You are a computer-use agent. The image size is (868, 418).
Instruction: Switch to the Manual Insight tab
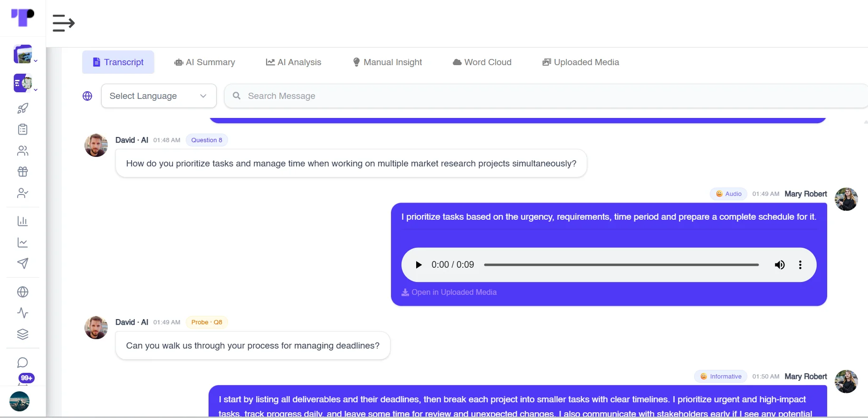coord(387,62)
